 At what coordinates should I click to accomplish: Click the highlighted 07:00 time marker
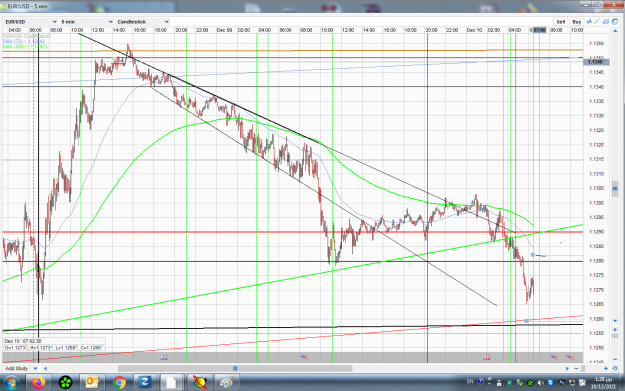pos(539,30)
